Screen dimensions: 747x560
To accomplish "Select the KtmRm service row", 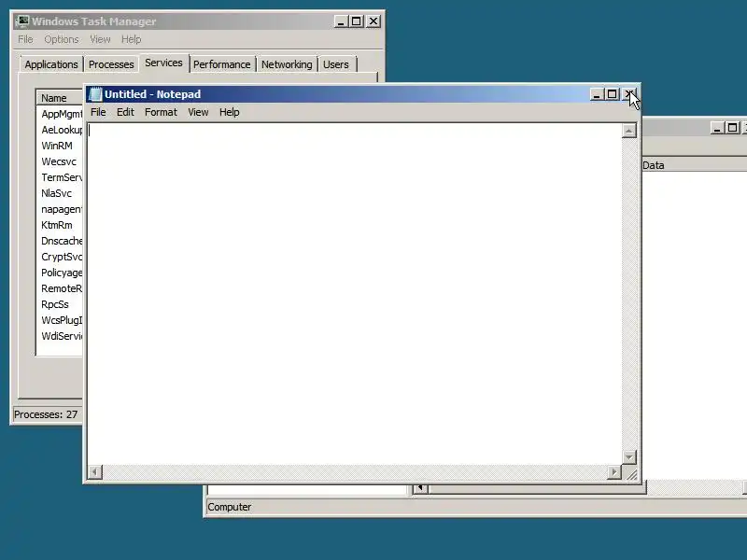I will point(57,225).
